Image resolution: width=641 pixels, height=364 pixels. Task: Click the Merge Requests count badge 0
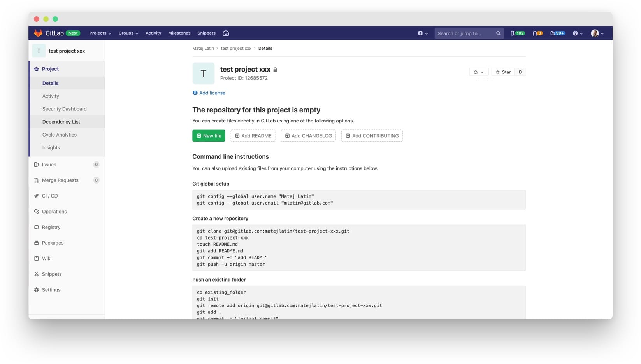click(x=96, y=180)
